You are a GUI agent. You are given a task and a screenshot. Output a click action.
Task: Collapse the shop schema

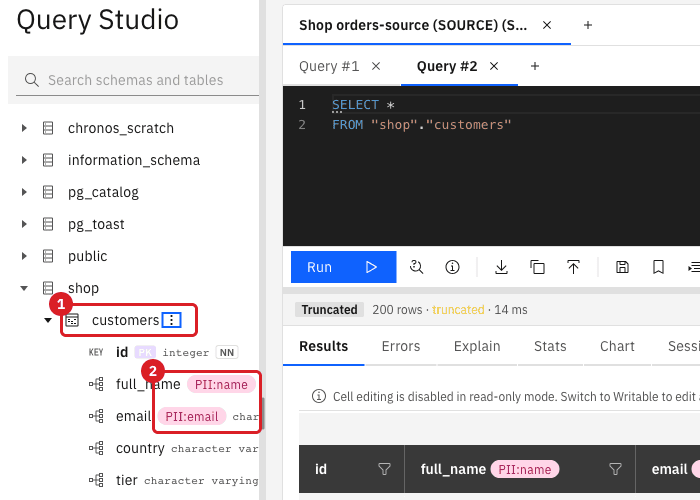pyautogui.click(x=24, y=288)
